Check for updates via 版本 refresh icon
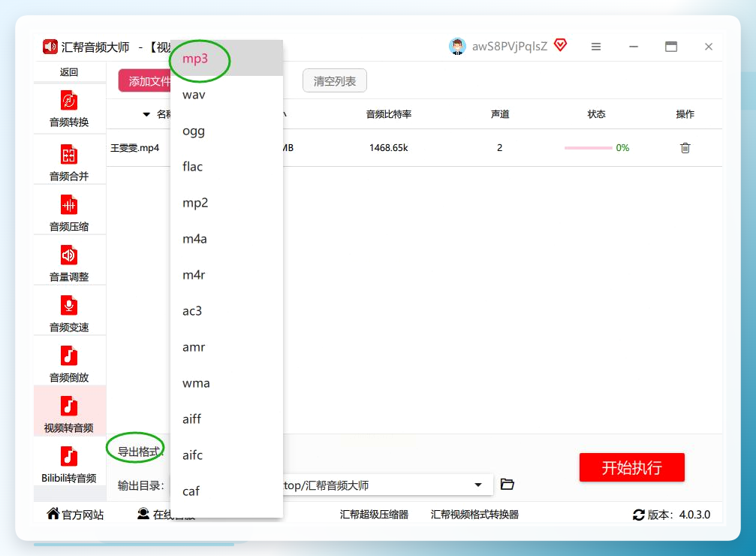The image size is (756, 556). 638,515
